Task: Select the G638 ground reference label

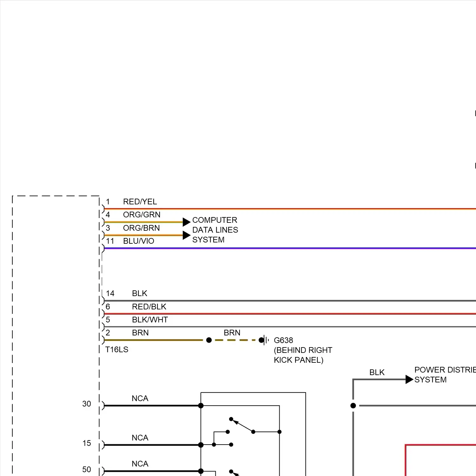Action: [x=283, y=340]
